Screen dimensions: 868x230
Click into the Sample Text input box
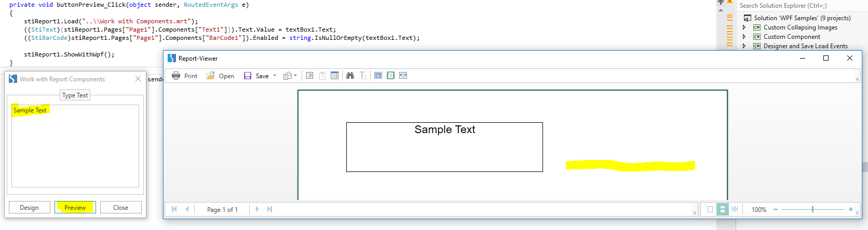(x=75, y=146)
